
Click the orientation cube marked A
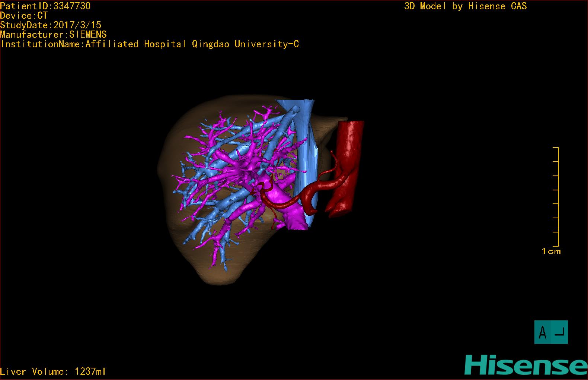coord(551,332)
